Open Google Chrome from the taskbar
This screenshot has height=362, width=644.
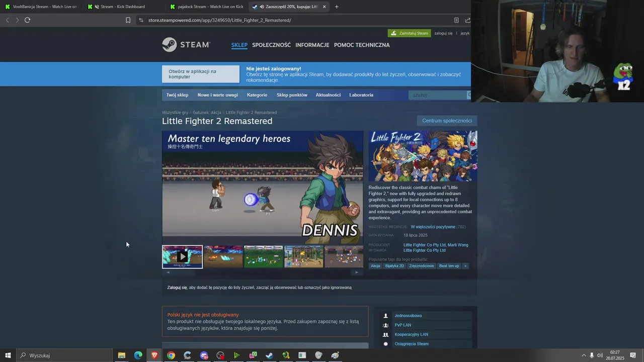[171, 355]
